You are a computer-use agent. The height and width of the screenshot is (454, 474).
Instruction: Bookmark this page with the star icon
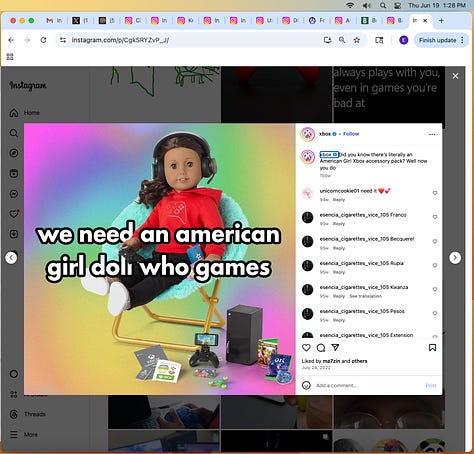click(x=357, y=40)
